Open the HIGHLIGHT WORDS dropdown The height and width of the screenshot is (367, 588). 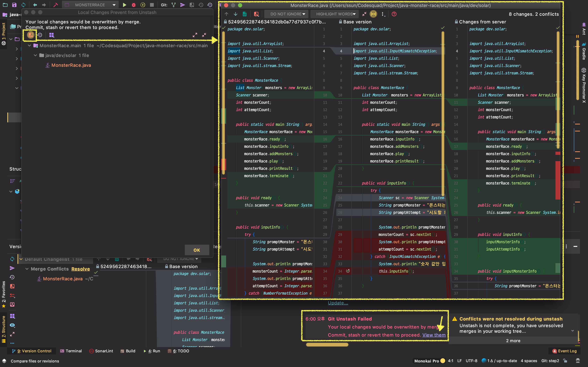coord(335,14)
